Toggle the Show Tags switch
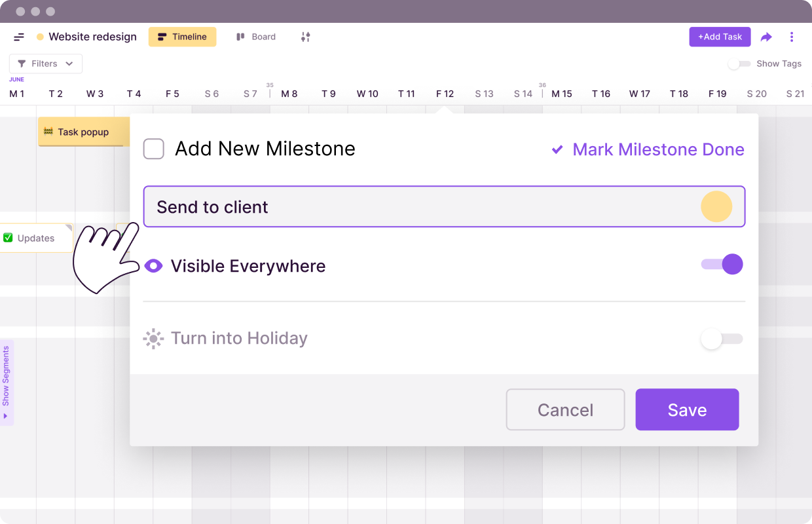The height and width of the screenshot is (524, 812). click(739, 64)
